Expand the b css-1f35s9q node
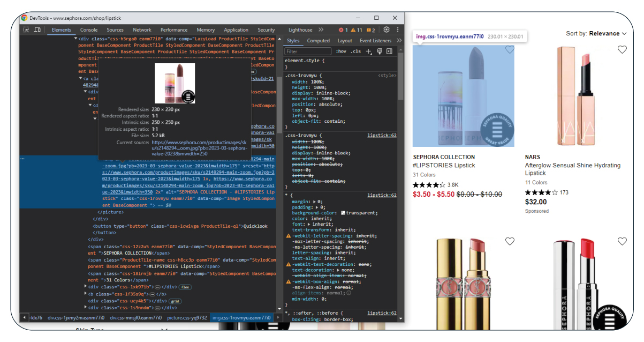644x342 pixels. point(86,294)
